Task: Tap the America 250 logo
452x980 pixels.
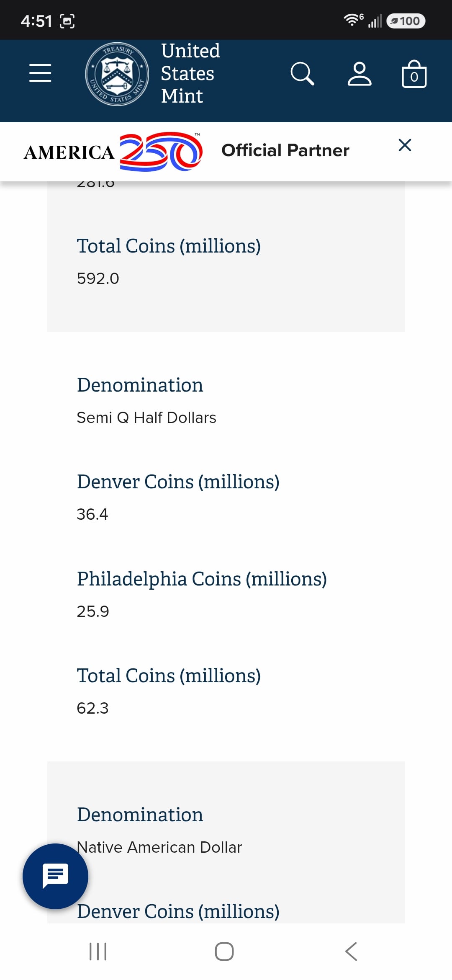Action: [x=113, y=152]
